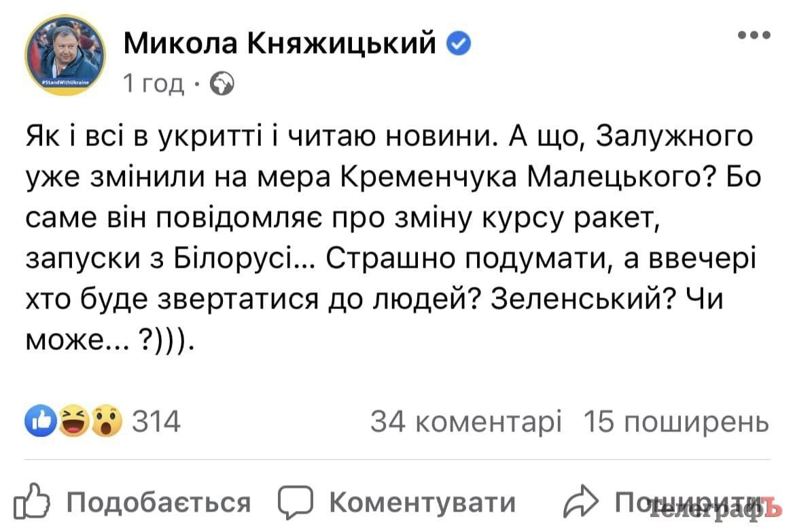Click the globe public audience icon
Image resolution: width=795 pixels, height=532 pixels.
222,83
